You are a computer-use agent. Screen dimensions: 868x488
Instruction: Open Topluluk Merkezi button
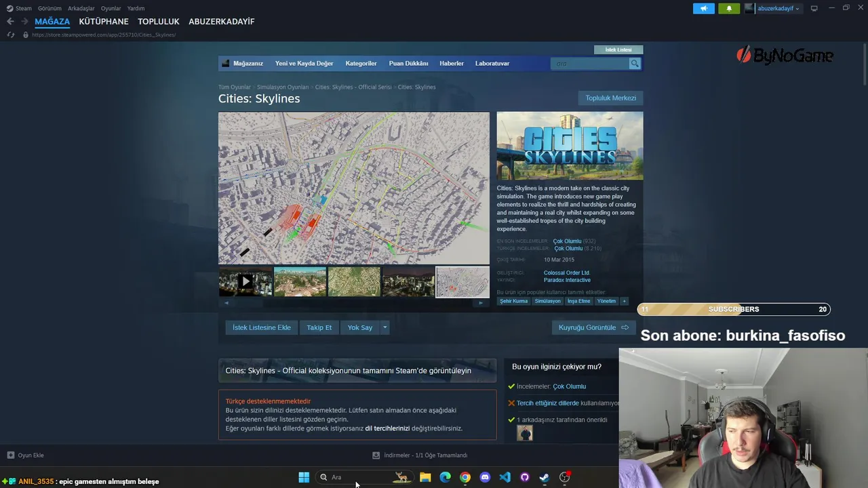tap(610, 98)
